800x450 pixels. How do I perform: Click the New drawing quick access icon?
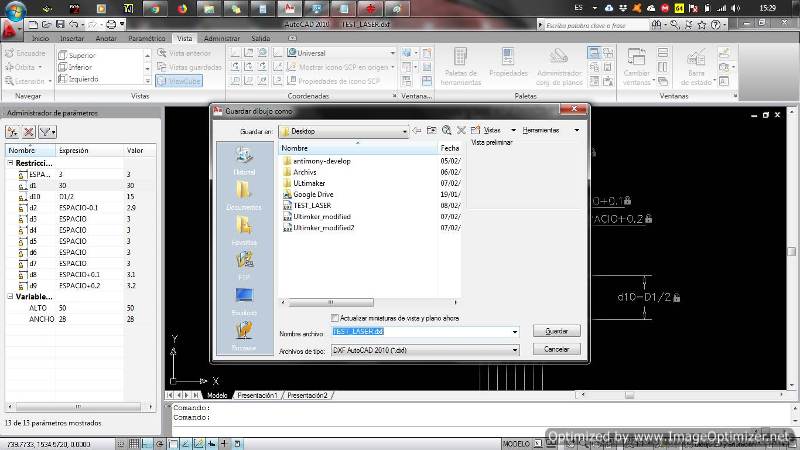(33, 24)
